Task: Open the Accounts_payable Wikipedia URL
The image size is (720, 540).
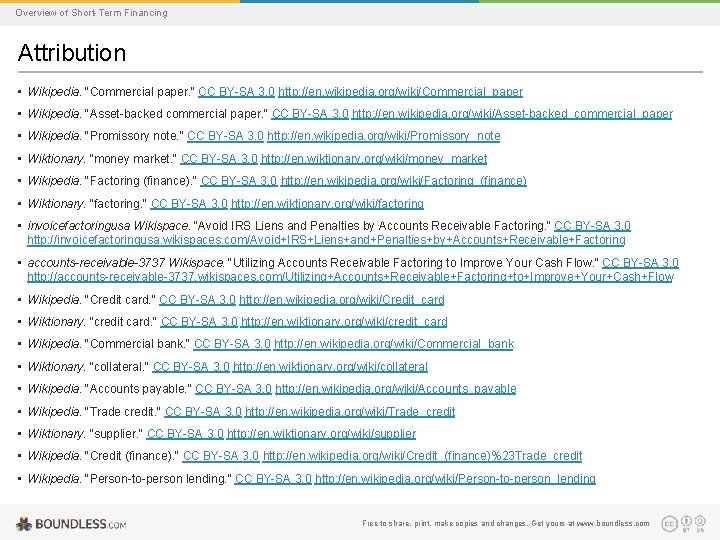Action: pos(395,389)
